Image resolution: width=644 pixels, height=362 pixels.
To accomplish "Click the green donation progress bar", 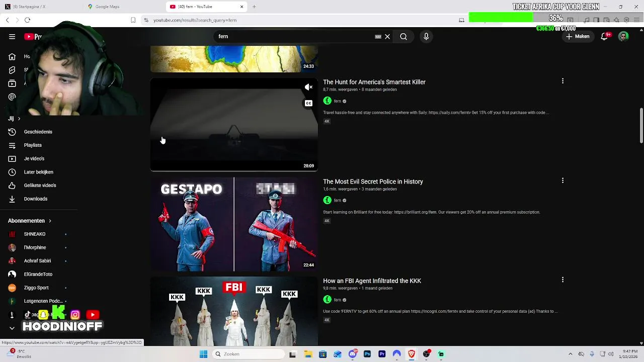I will point(501,18).
